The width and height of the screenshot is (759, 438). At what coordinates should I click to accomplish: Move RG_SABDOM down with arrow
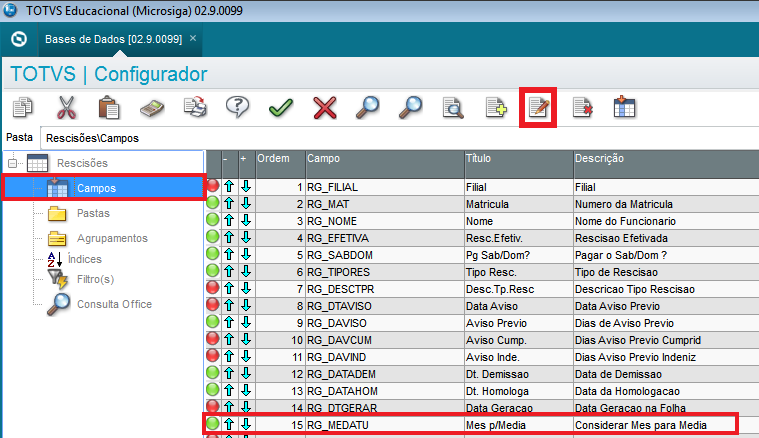coord(246,254)
